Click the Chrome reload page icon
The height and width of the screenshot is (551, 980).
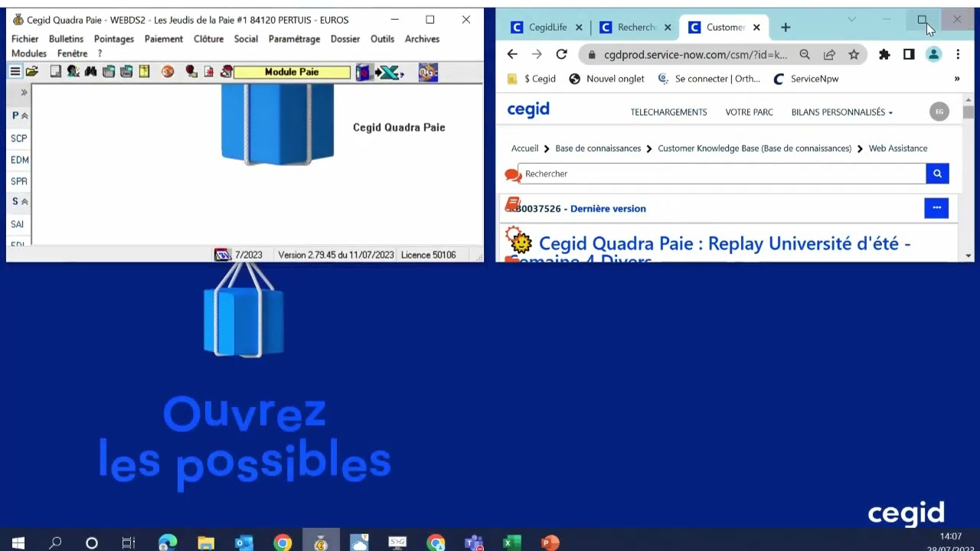click(x=561, y=54)
